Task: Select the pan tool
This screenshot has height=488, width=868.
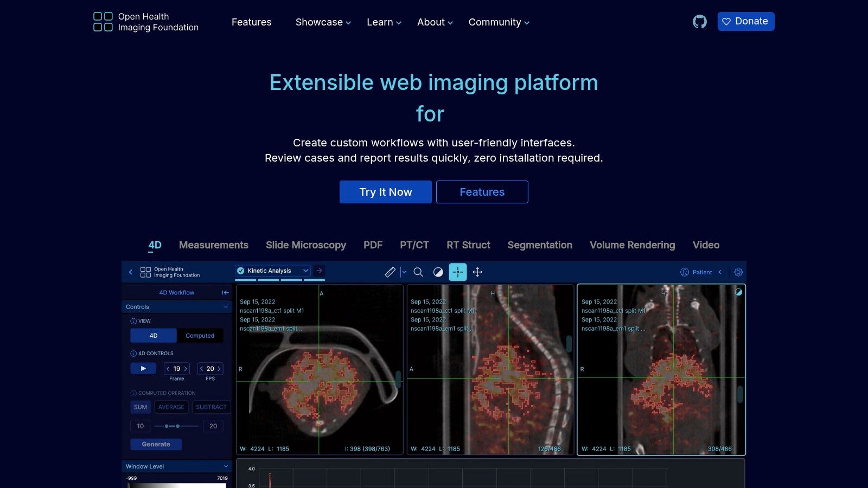Action: [x=477, y=272]
